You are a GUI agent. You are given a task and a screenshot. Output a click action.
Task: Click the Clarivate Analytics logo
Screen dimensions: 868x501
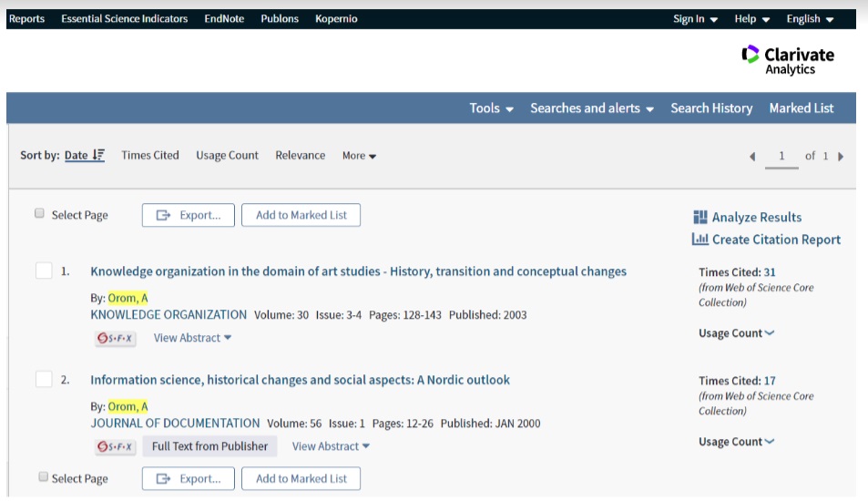[x=787, y=60]
